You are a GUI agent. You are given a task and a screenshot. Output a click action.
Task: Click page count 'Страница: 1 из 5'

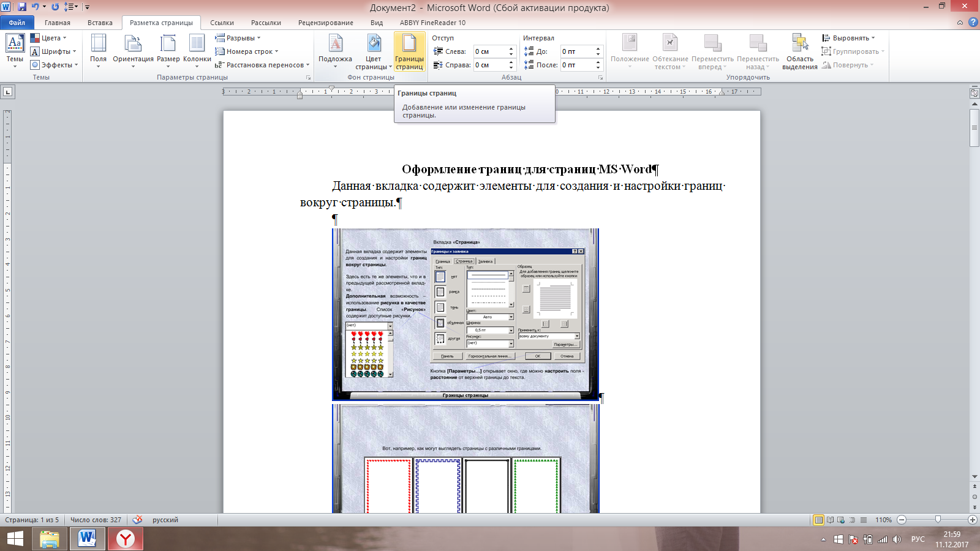point(32,520)
